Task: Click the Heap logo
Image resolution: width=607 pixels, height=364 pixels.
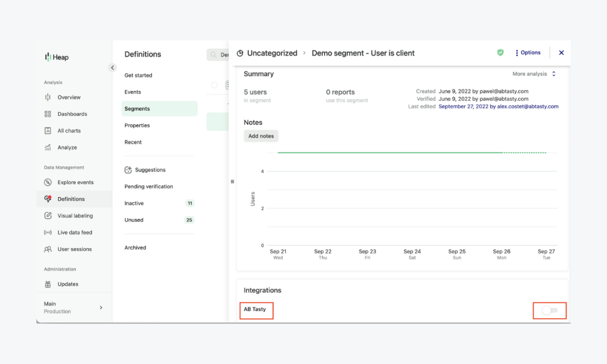Action: tap(57, 57)
